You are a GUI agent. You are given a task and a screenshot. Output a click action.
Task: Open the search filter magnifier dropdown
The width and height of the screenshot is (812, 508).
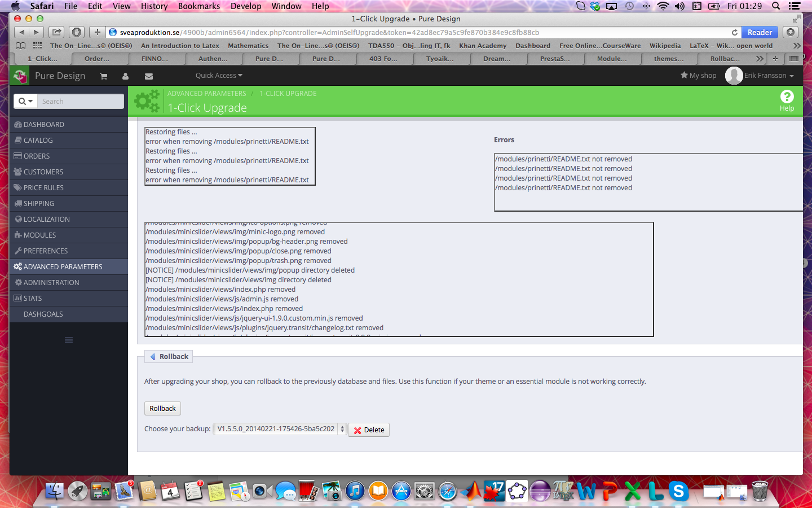(26, 101)
